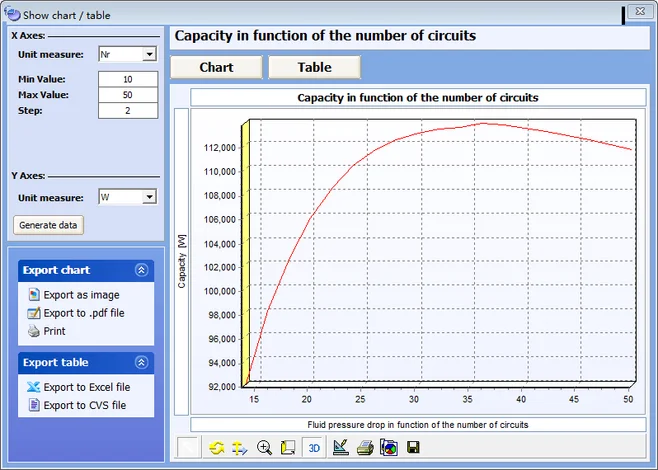Click the pie chart picture icon
The image size is (658, 470).
388,448
